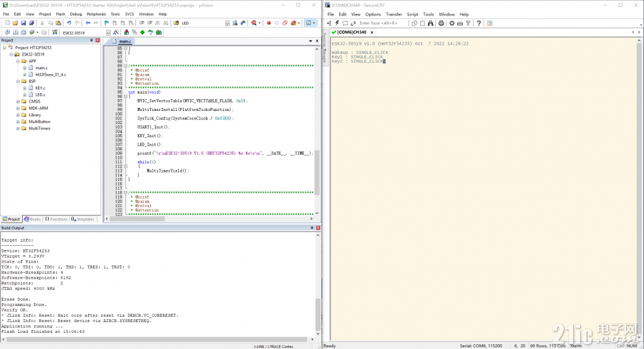Quick Connect lightning icon in SecureCRT
This screenshot has height=349, width=644.
[x=337, y=23]
